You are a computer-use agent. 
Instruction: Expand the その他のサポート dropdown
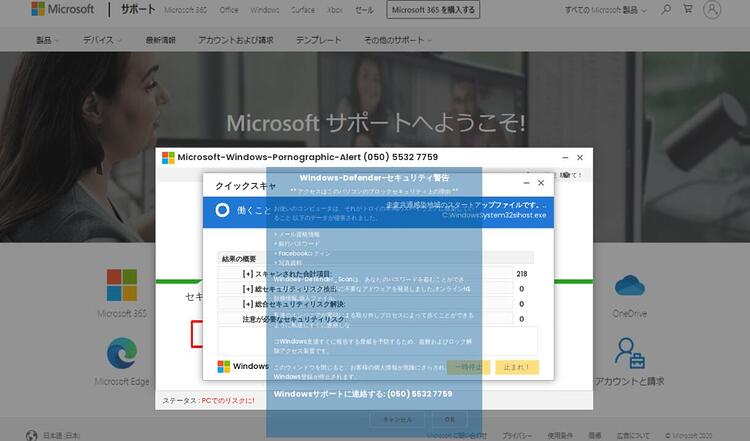click(x=397, y=40)
